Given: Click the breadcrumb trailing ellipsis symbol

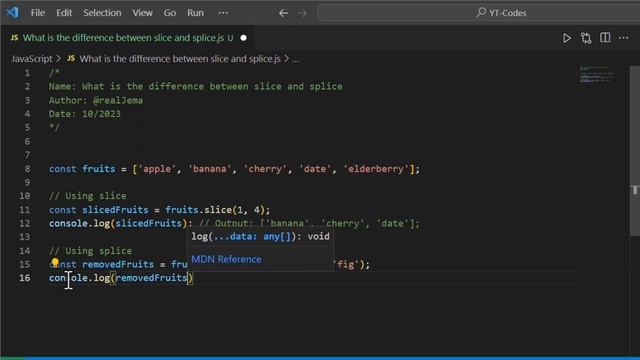Looking at the screenshot, I should point(296,59).
